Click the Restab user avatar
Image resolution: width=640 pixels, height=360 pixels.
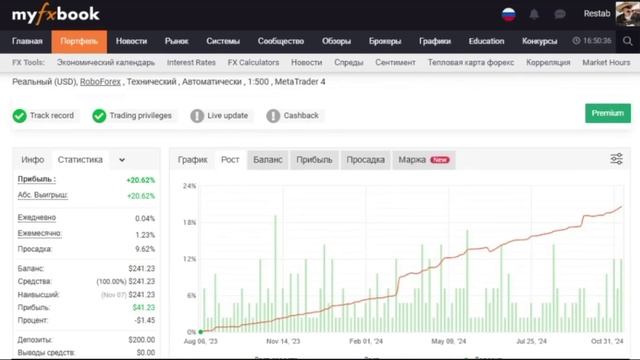coord(628,14)
